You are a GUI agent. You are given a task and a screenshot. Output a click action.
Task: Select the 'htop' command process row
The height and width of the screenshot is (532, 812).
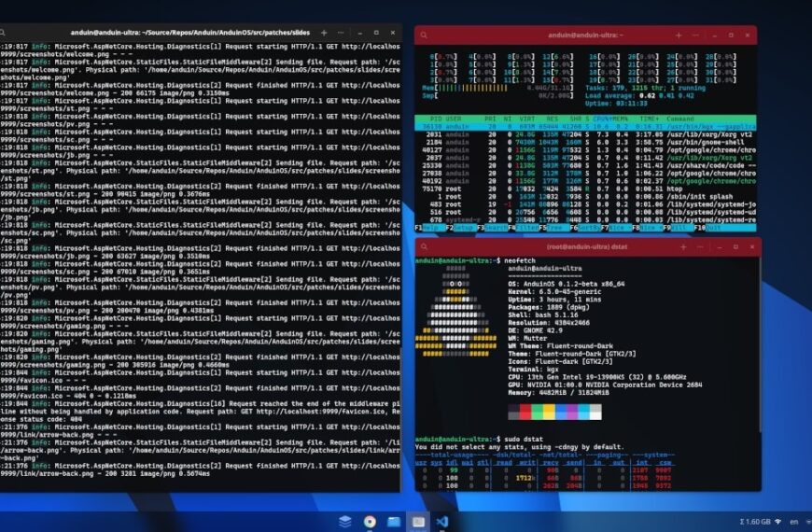coord(585,189)
